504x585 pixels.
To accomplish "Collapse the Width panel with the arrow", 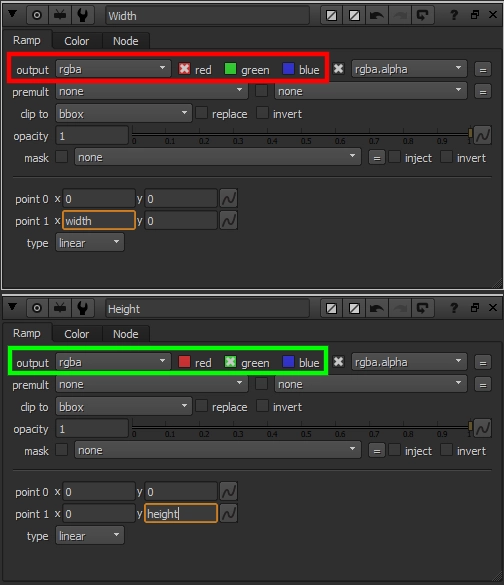I will (13, 14).
